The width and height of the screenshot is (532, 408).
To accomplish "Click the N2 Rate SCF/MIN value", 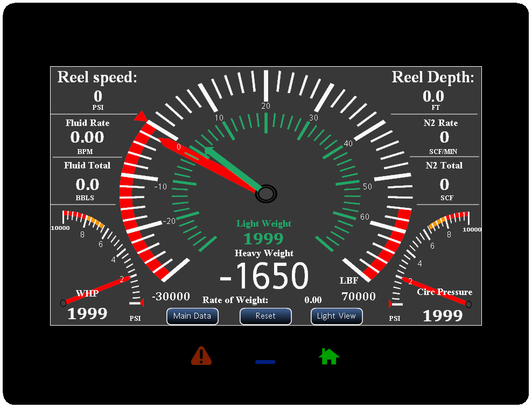I will [444, 138].
